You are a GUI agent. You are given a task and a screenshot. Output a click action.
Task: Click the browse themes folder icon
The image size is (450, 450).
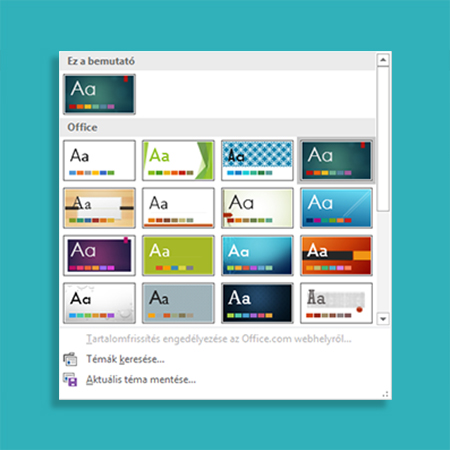[70, 359]
